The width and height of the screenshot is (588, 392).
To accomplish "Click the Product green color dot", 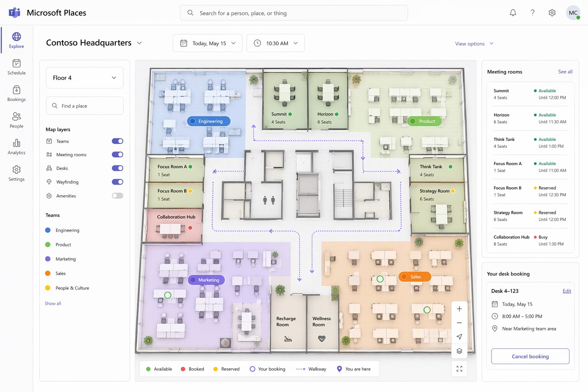I will [x=48, y=245].
